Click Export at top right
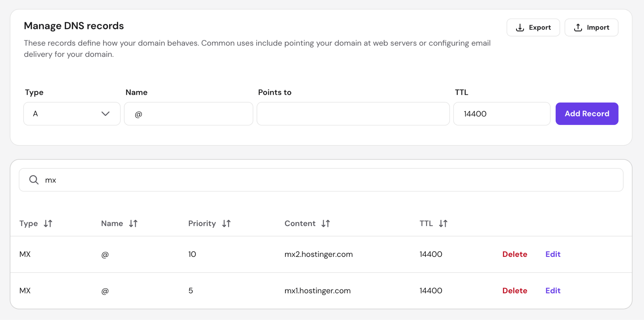644x320 pixels. (533, 27)
